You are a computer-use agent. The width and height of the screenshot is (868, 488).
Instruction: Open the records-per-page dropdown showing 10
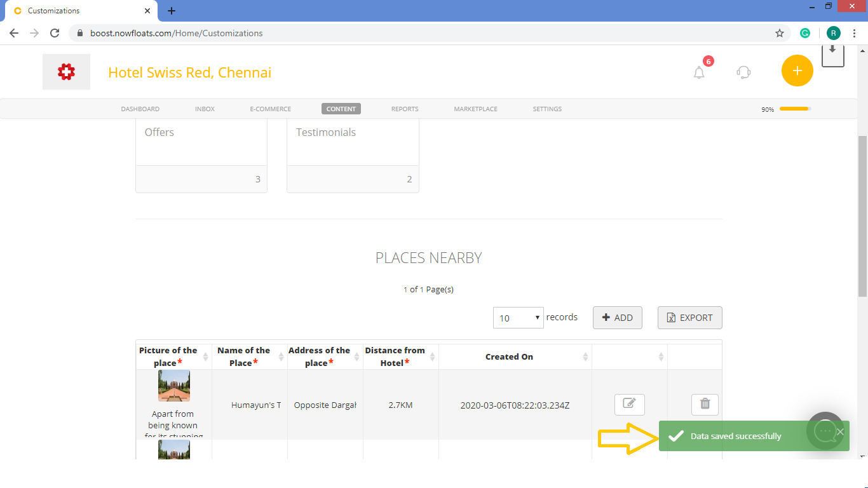click(x=519, y=318)
